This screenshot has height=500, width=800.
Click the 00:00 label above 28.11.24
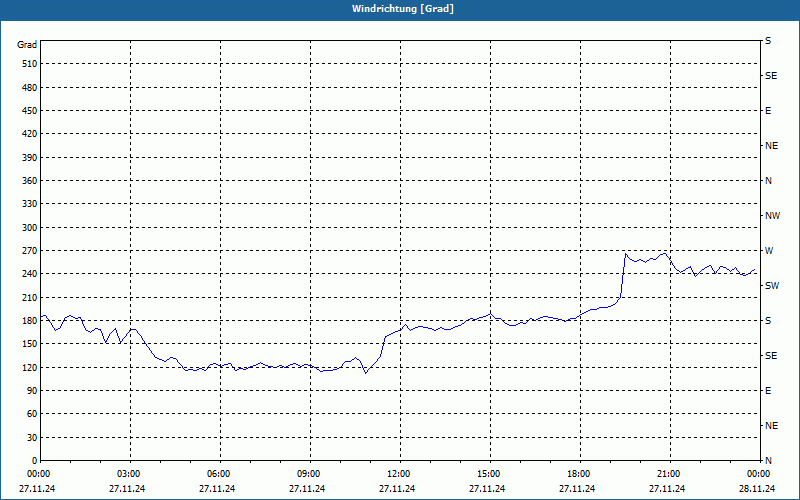(x=759, y=474)
